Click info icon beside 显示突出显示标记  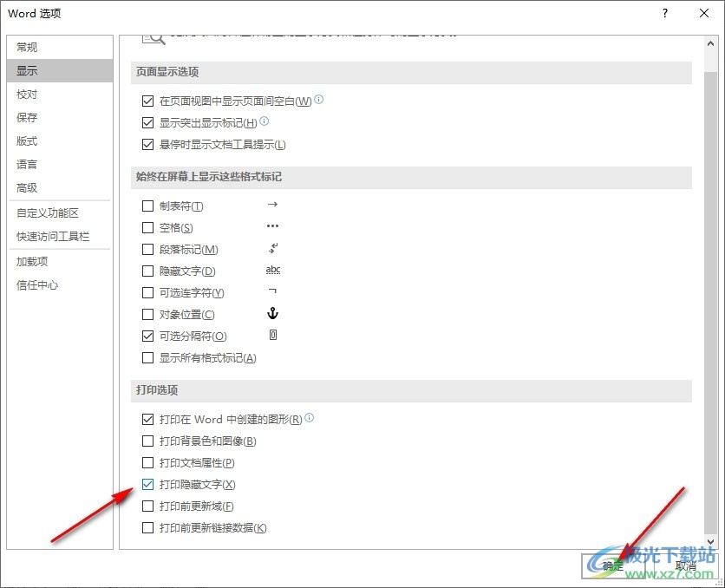[264, 121]
